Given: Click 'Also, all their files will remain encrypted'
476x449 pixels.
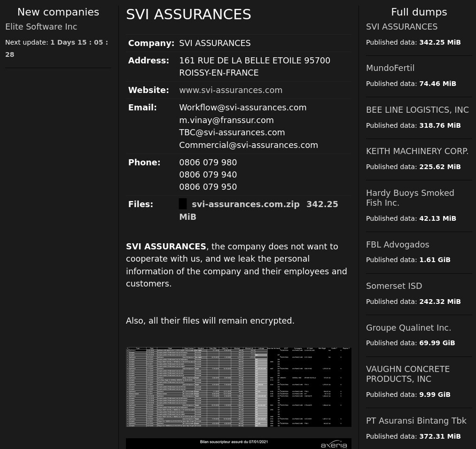Looking at the screenshot, I should pyautogui.click(x=210, y=321).
